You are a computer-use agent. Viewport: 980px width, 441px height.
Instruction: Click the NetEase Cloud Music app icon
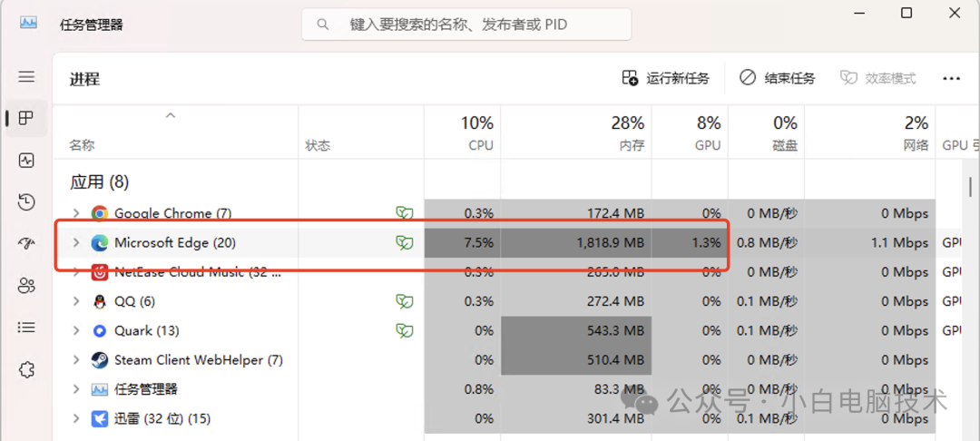(x=99, y=272)
